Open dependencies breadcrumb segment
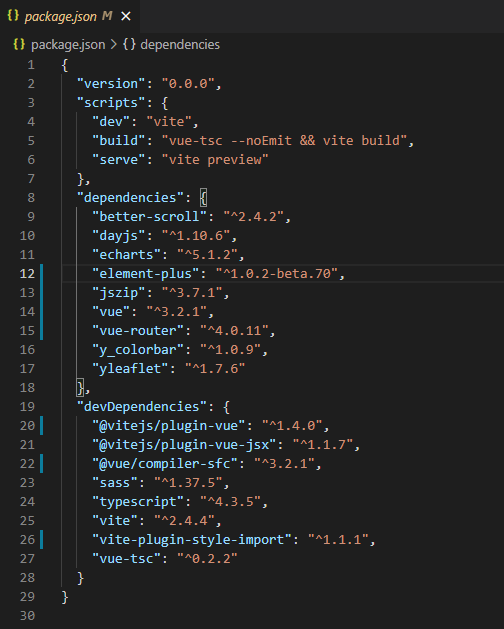 180,44
